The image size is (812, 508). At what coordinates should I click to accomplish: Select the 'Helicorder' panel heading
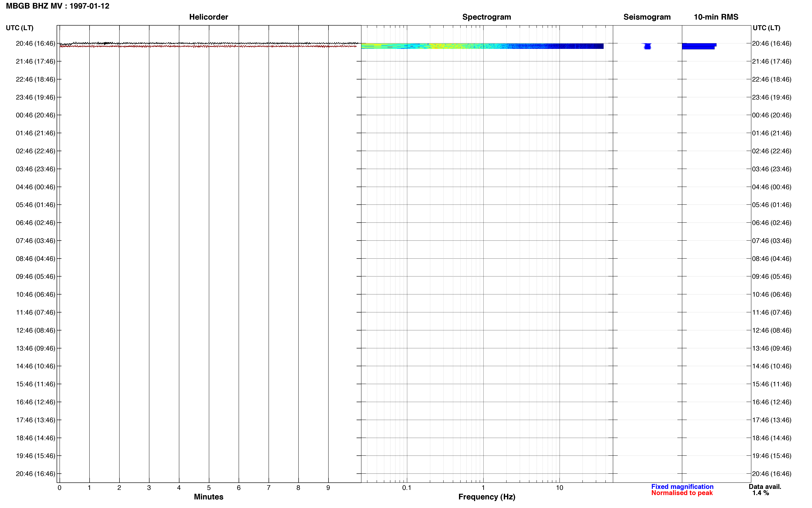(x=209, y=17)
